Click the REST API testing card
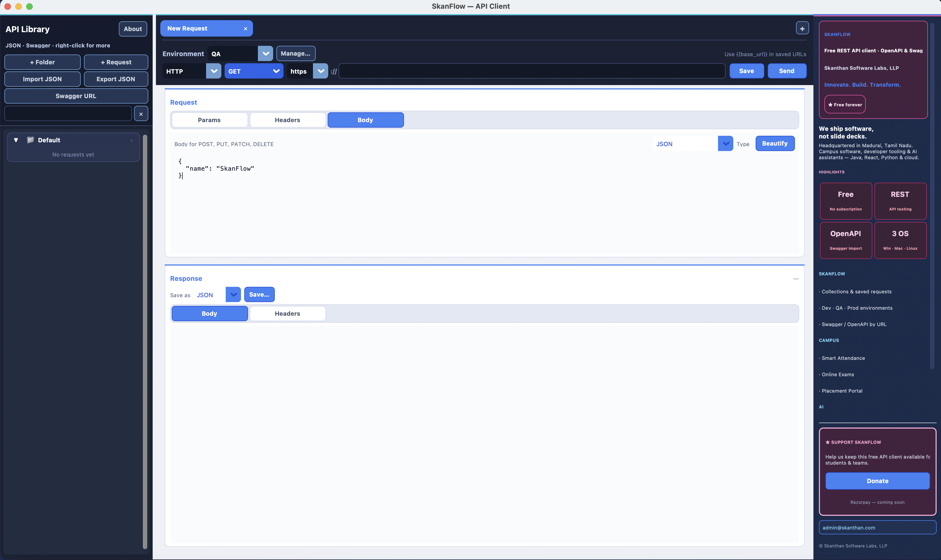 click(900, 201)
